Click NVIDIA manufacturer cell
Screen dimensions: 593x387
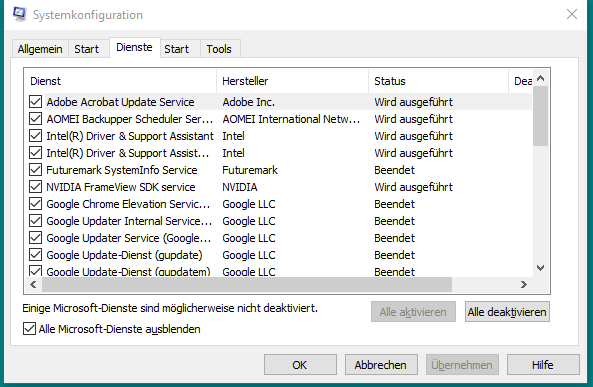[240, 187]
